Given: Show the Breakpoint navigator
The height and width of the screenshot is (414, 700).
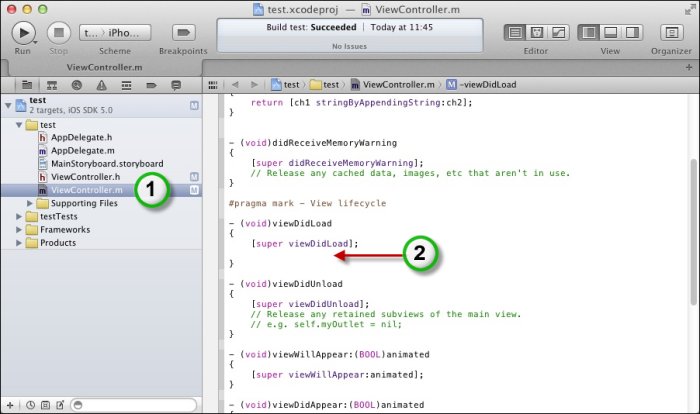Looking at the screenshot, I should coord(151,85).
